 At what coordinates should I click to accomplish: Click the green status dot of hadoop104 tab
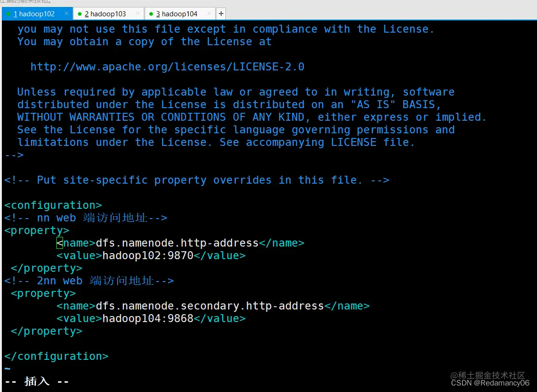(x=151, y=14)
